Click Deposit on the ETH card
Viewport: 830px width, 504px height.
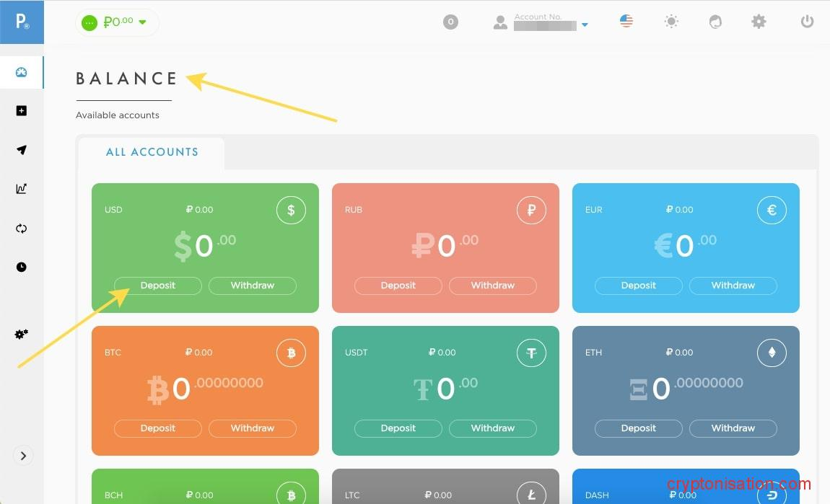tap(638, 428)
